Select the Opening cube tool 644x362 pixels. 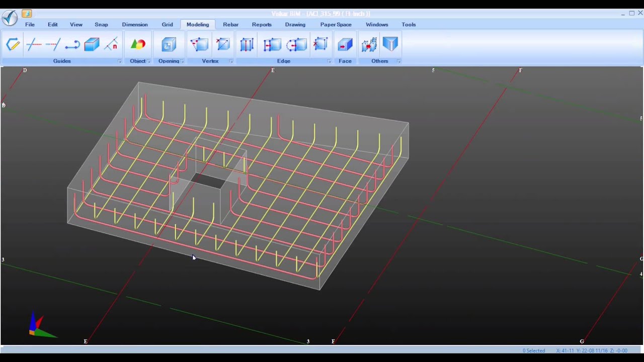[169, 45]
